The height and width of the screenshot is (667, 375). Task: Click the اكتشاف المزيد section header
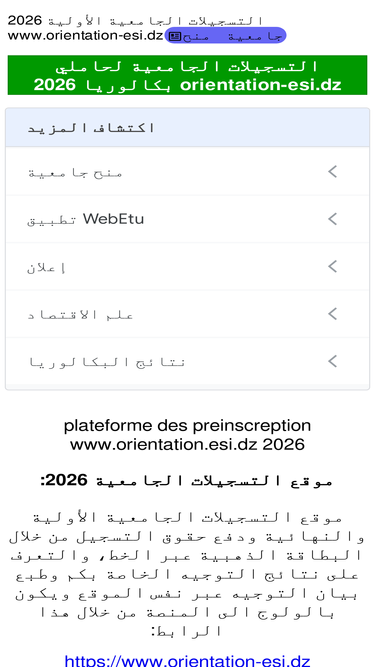188,128
